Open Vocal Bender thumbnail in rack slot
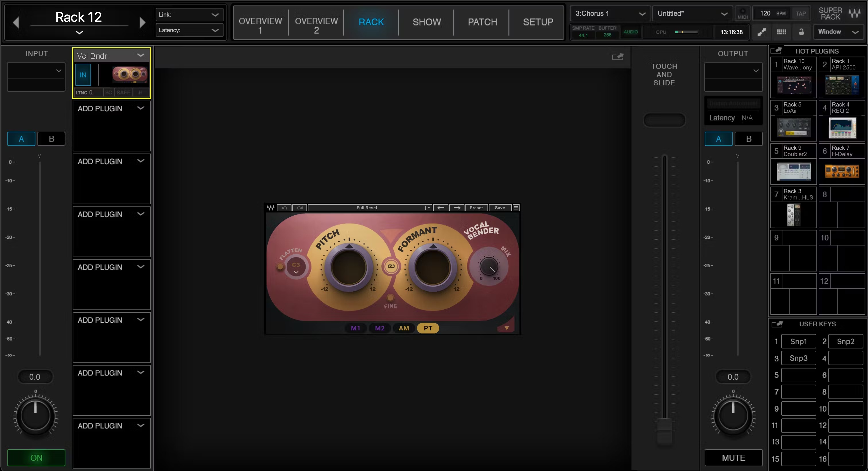Screen dimensions: 868x471 [x=130, y=75]
